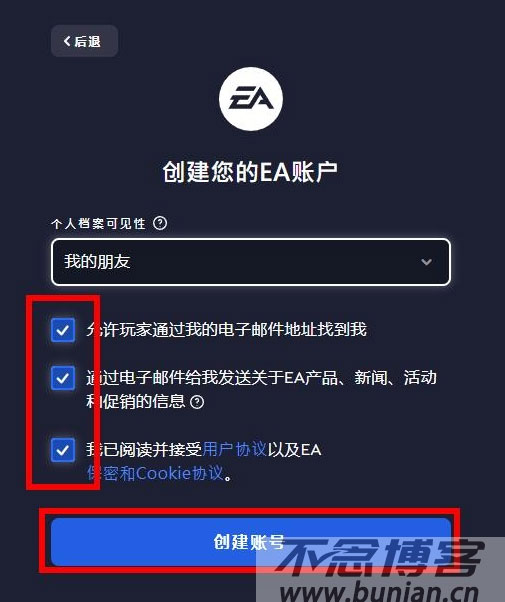Open help icon after 促销的信息

coord(197,402)
